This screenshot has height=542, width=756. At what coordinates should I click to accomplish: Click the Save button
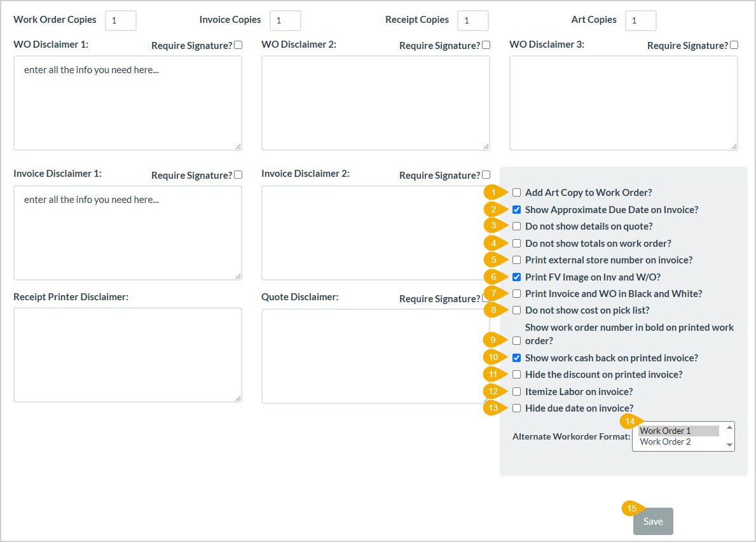click(652, 521)
